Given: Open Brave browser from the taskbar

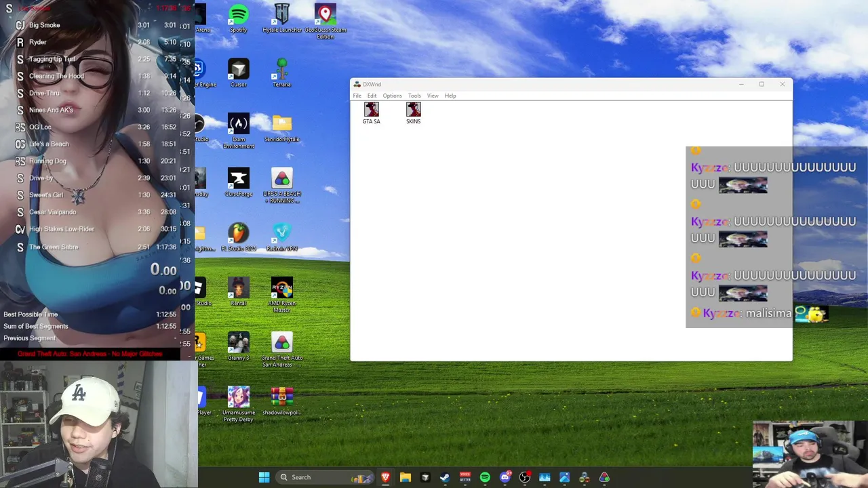Looking at the screenshot, I should [385, 477].
